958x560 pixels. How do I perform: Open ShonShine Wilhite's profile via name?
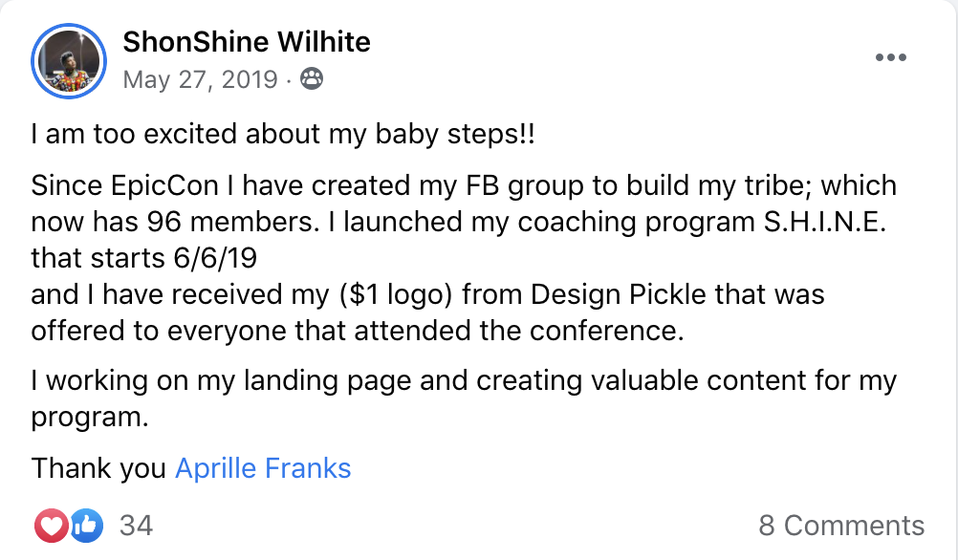tap(247, 42)
